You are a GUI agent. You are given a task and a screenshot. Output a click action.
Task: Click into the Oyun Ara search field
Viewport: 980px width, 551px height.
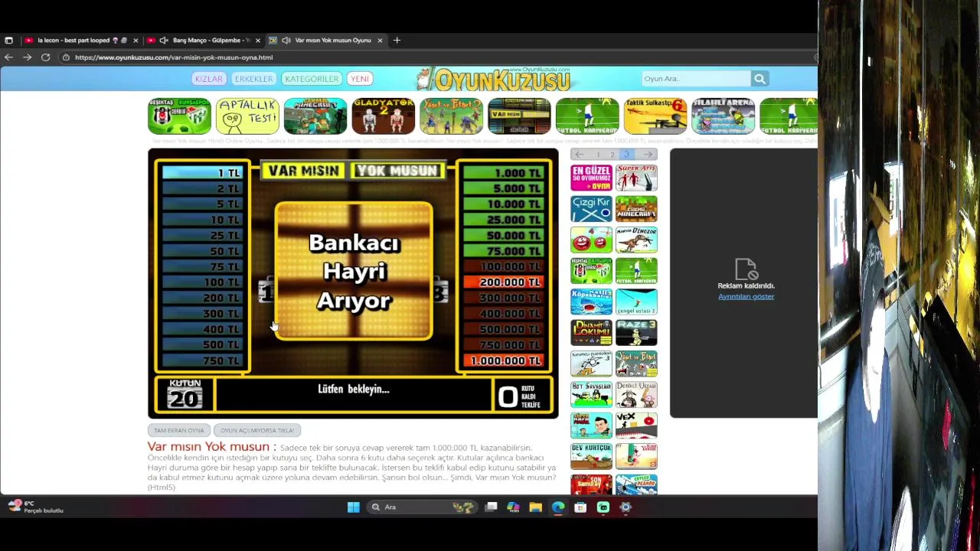696,79
